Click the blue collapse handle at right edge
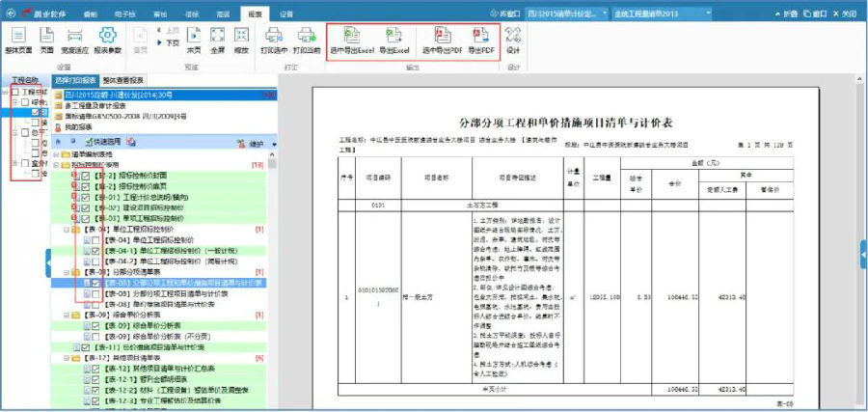868x412 pixels. pyautogui.click(x=862, y=255)
